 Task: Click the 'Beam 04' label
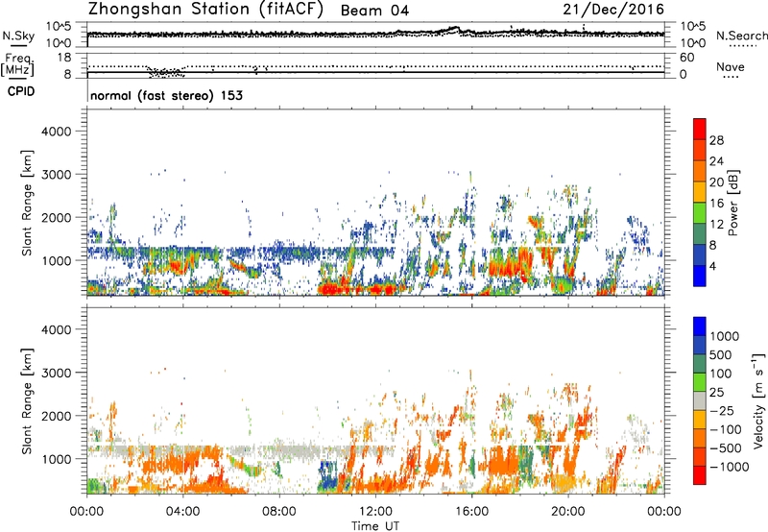[374, 11]
